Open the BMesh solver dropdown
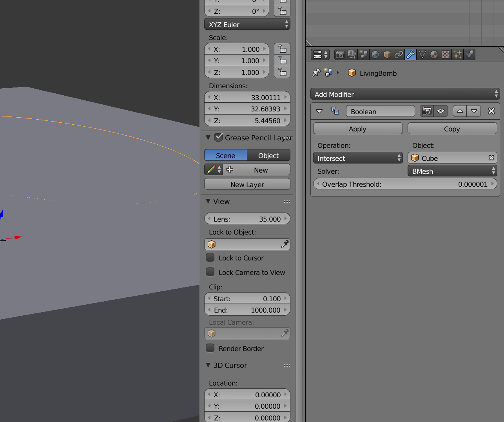504x422 pixels. click(451, 171)
